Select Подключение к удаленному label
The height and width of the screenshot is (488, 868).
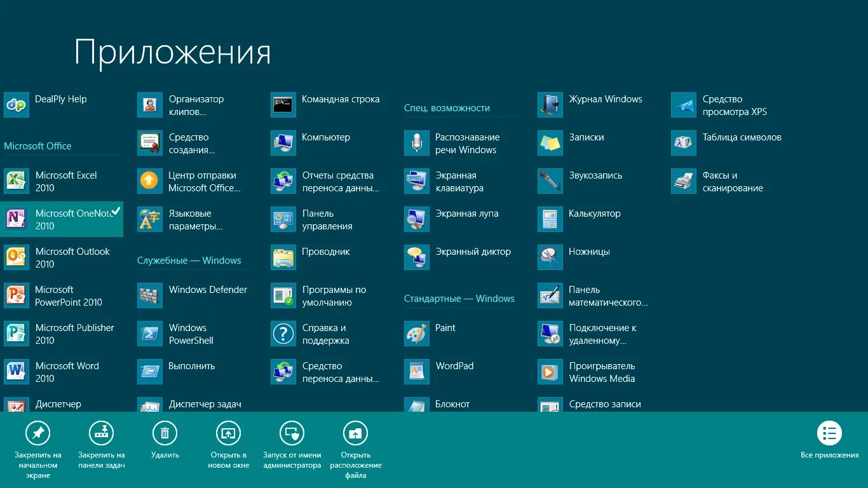coord(602,334)
